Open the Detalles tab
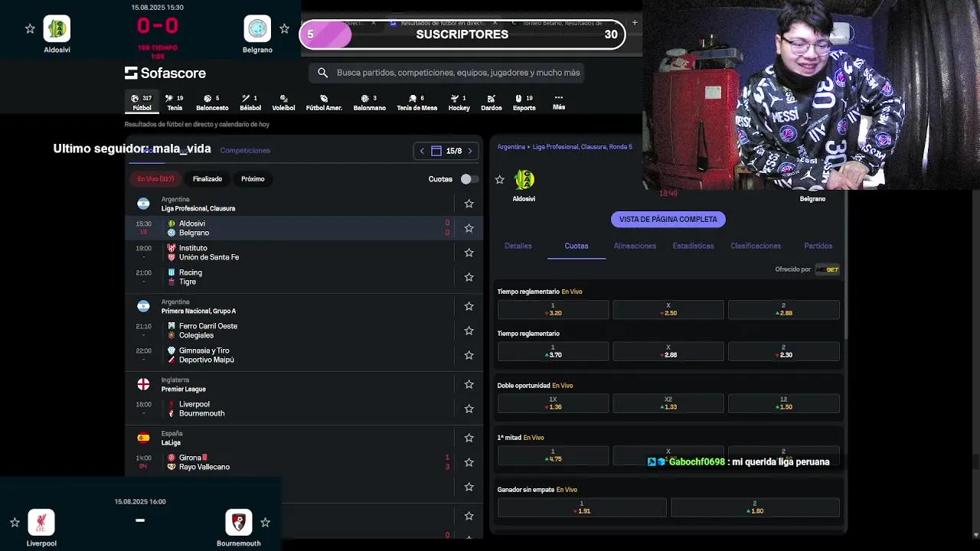Viewport: 980px width, 551px height. point(518,246)
